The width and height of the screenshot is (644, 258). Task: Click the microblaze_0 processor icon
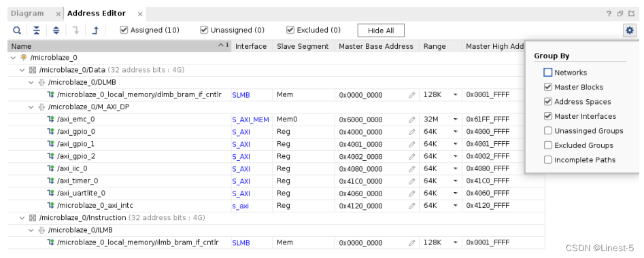coord(23,58)
